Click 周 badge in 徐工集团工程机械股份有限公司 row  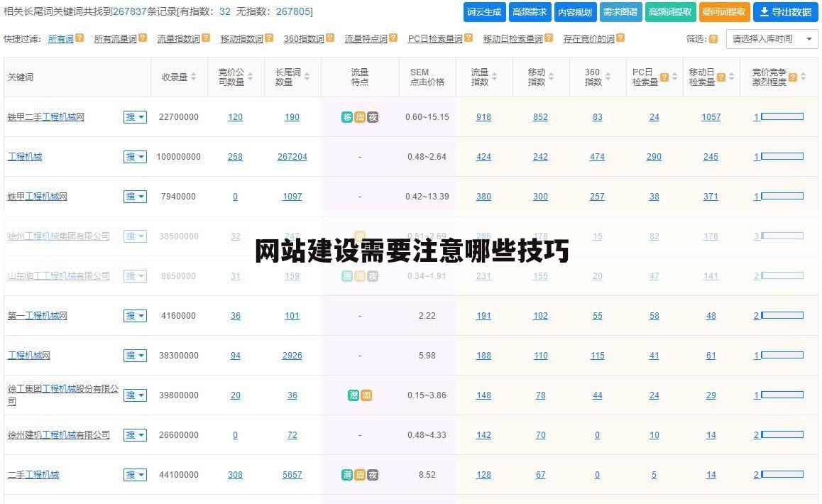coord(366,395)
